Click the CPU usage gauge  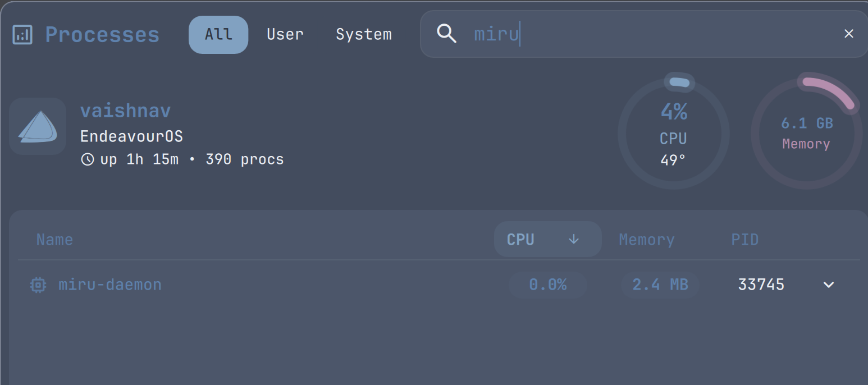pos(673,134)
